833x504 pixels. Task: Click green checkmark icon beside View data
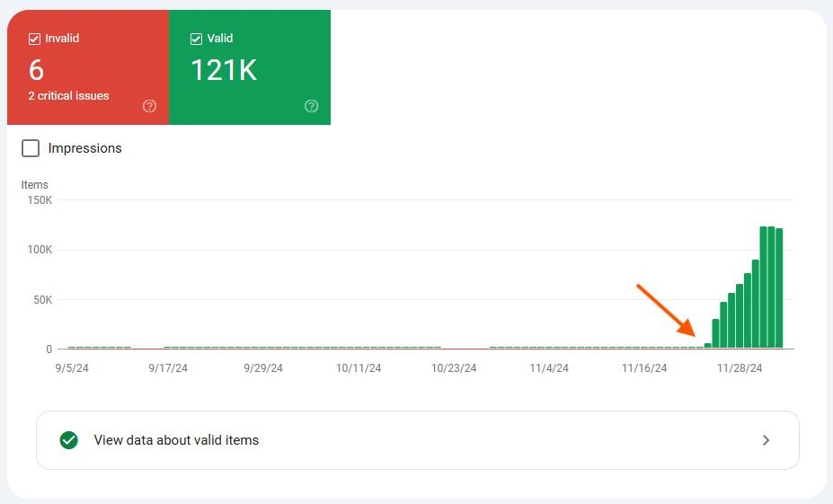68,440
